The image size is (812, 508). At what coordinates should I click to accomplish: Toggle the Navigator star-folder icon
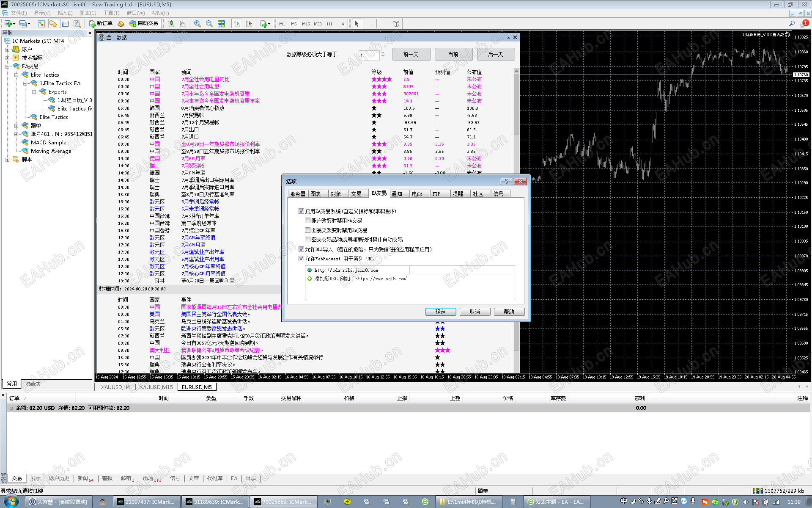tap(53, 24)
